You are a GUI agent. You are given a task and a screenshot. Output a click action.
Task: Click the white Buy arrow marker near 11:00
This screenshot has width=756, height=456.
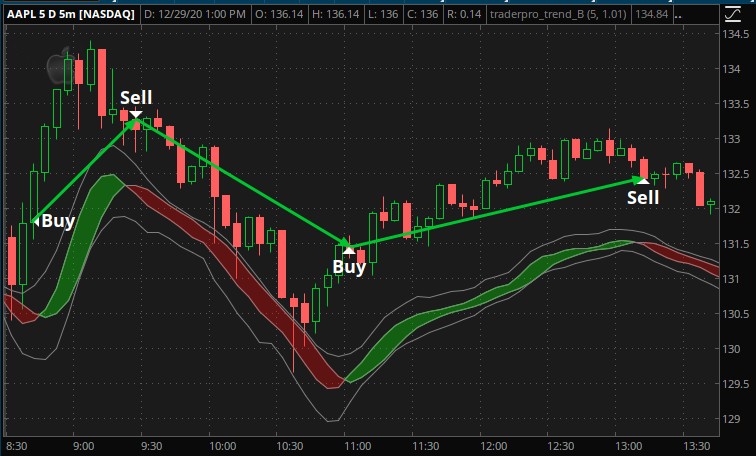tap(348, 249)
